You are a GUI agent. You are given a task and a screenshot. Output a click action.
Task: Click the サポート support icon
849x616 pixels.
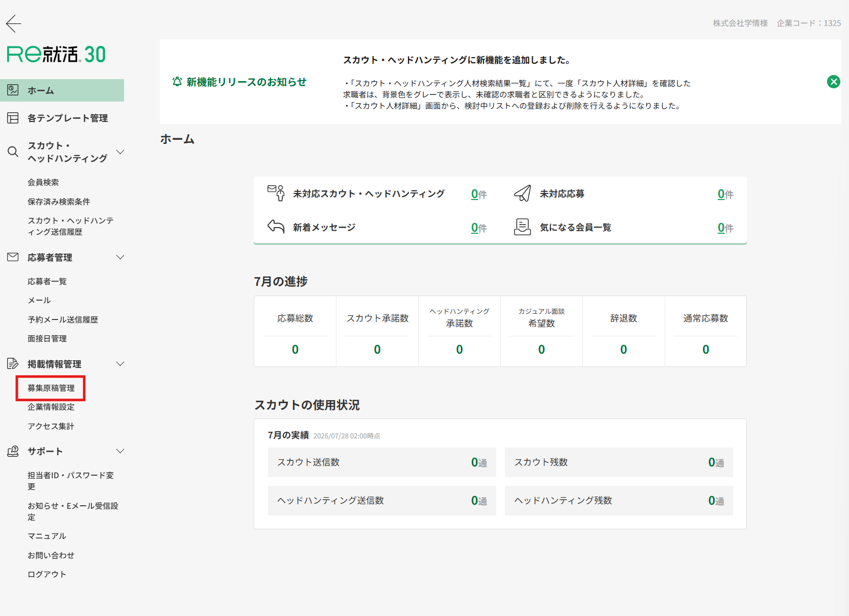[13, 451]
